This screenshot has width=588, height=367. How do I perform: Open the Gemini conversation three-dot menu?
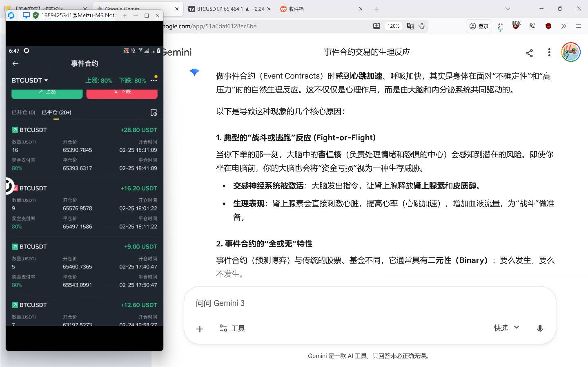(549, 52)
